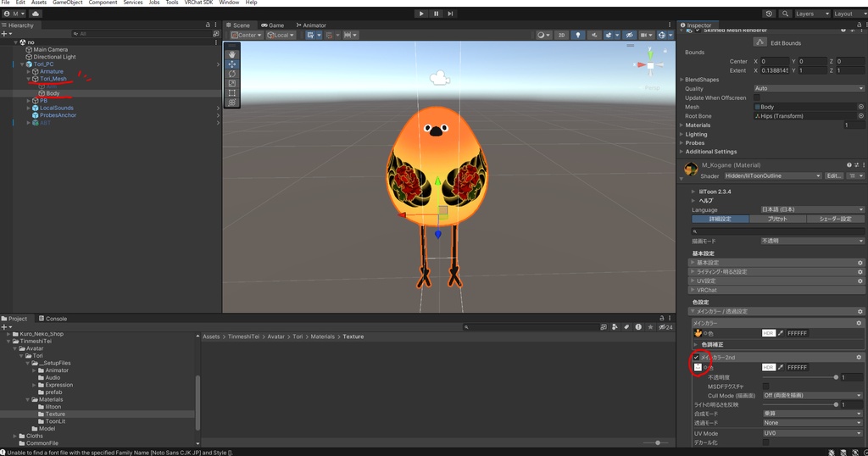Viewport: 868px width, 456px height.
Task: Click Project panel favorites star icon
Action: [x=650, y=327]
